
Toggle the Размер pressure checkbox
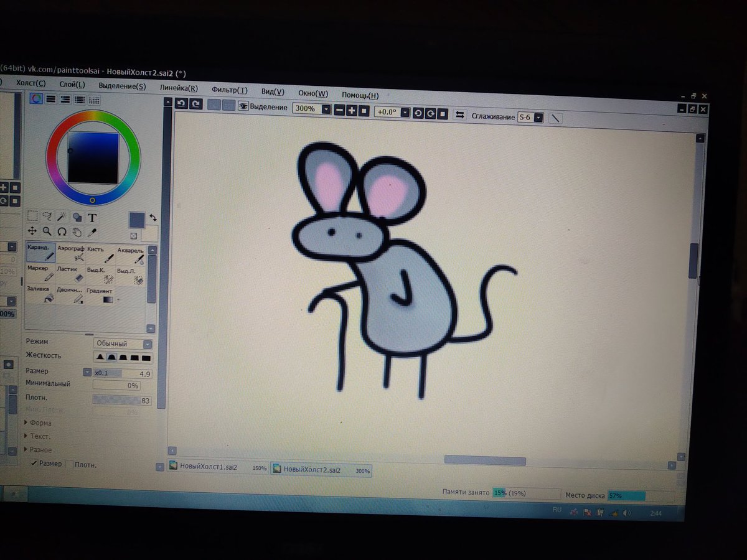34,464
